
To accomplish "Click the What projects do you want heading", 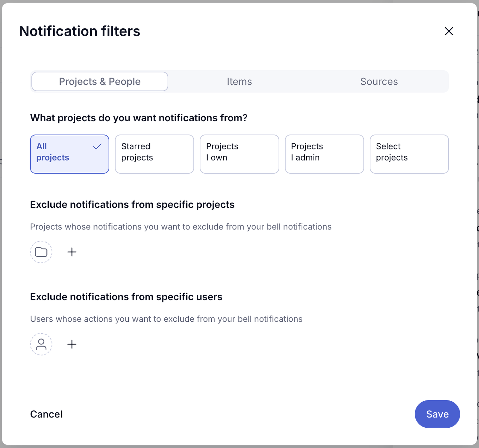I will (x=139, y=118).
